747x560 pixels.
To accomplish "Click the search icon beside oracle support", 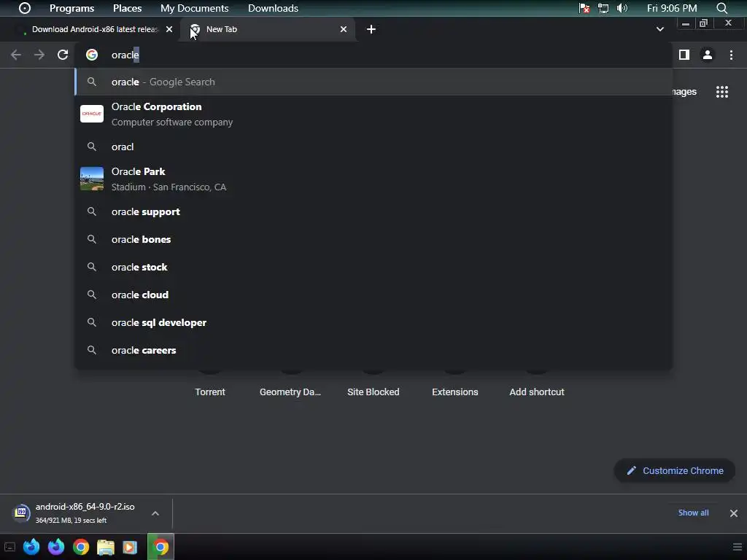I will (92, 211).
